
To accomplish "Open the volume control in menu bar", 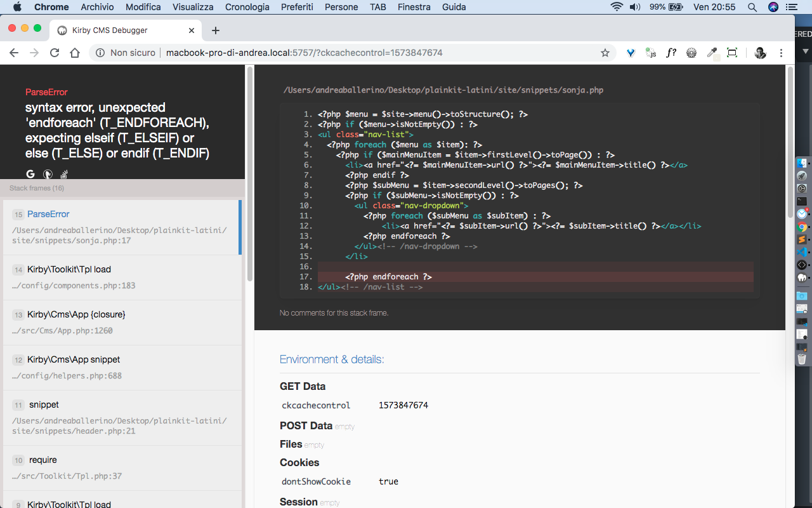I will coord(635,7).
